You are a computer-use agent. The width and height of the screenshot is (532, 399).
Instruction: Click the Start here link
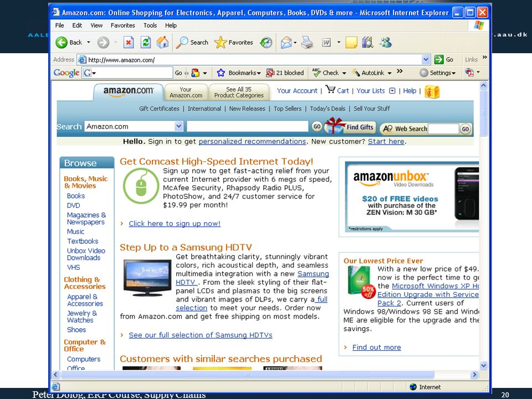click(x=386, y=141)
